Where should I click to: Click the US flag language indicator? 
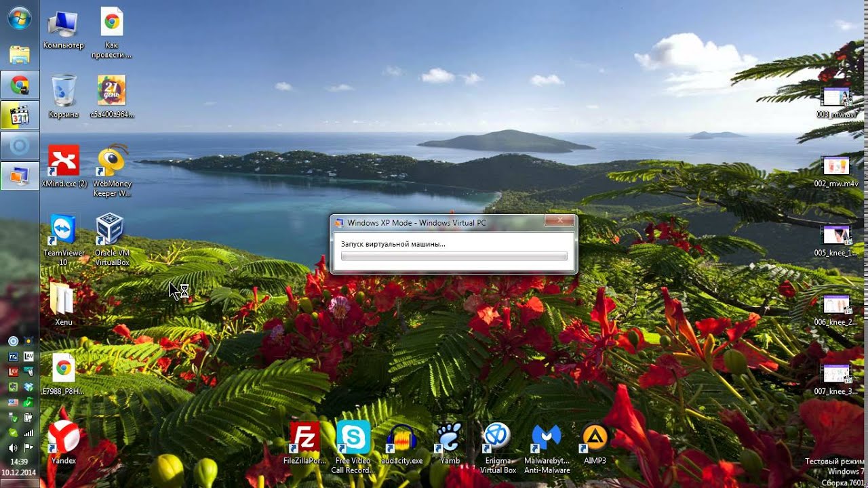click(x=13, y=402)
